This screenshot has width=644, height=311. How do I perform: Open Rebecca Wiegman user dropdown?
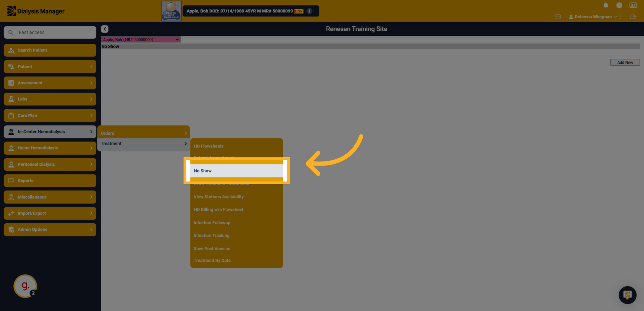click(x=593, y=17)
